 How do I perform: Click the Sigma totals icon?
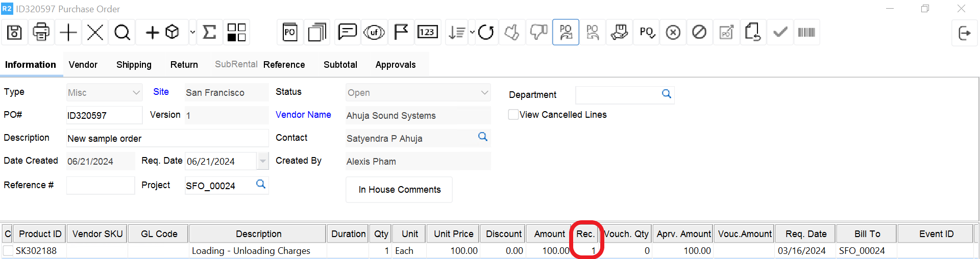209,33
